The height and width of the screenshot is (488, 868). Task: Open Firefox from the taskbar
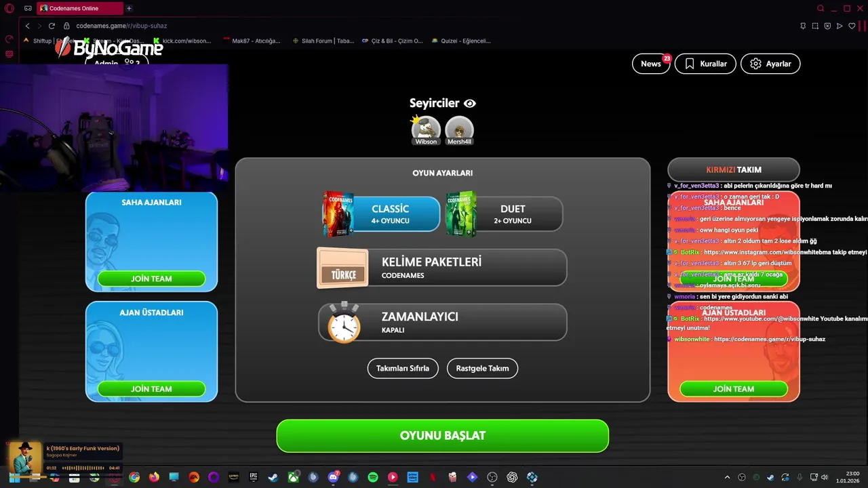(154, 477)
